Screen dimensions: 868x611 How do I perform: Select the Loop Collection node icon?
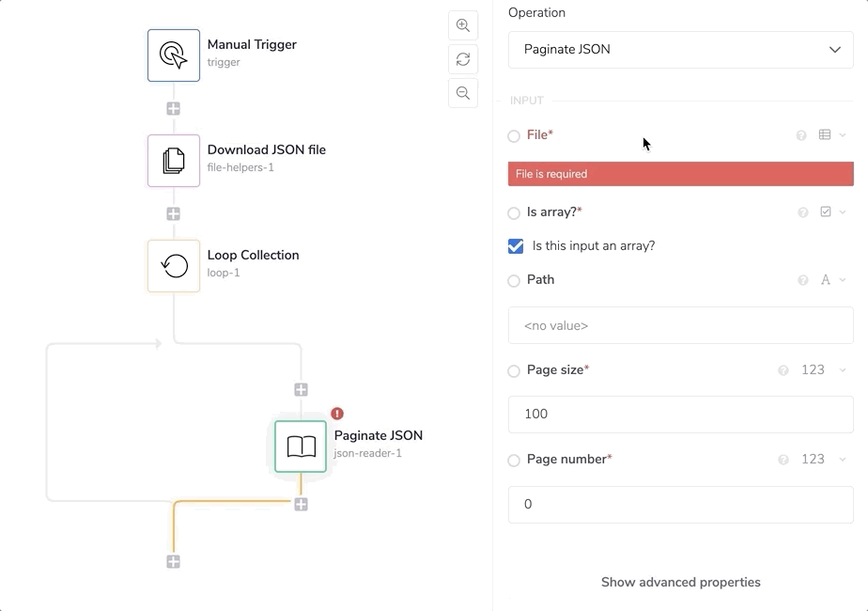pyautogui.click(x=174, y=266)
